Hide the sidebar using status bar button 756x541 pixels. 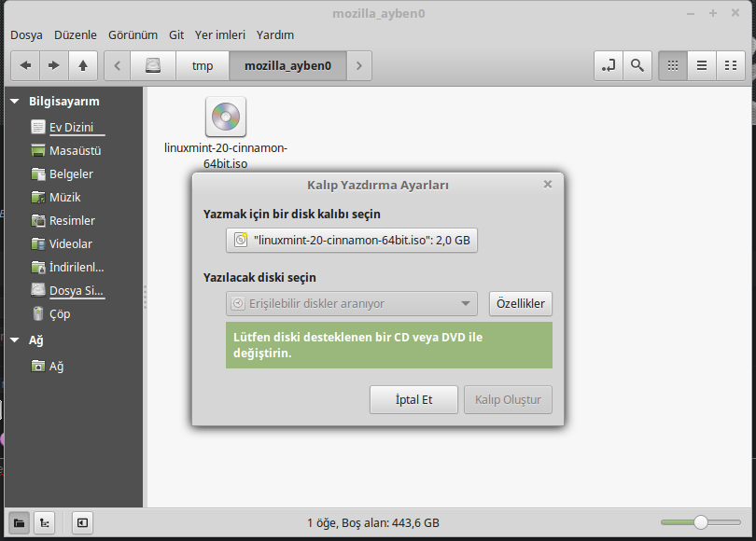point(82,522)
